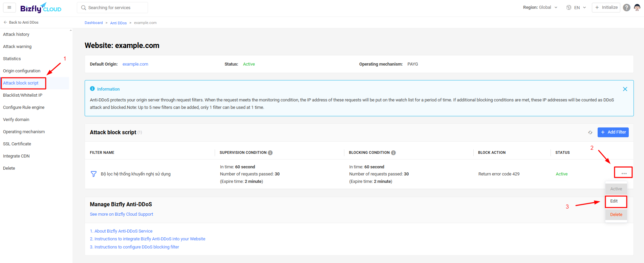This screenshot has width=644, height=263.
Task: Click the sidebar scrollbar up arrow
Action: [x=71, y=30]
